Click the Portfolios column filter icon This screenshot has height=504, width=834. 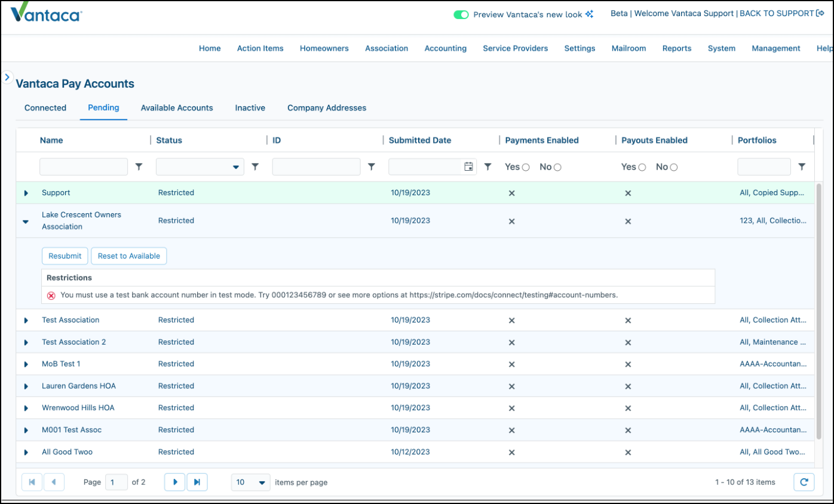coord(802,167)
